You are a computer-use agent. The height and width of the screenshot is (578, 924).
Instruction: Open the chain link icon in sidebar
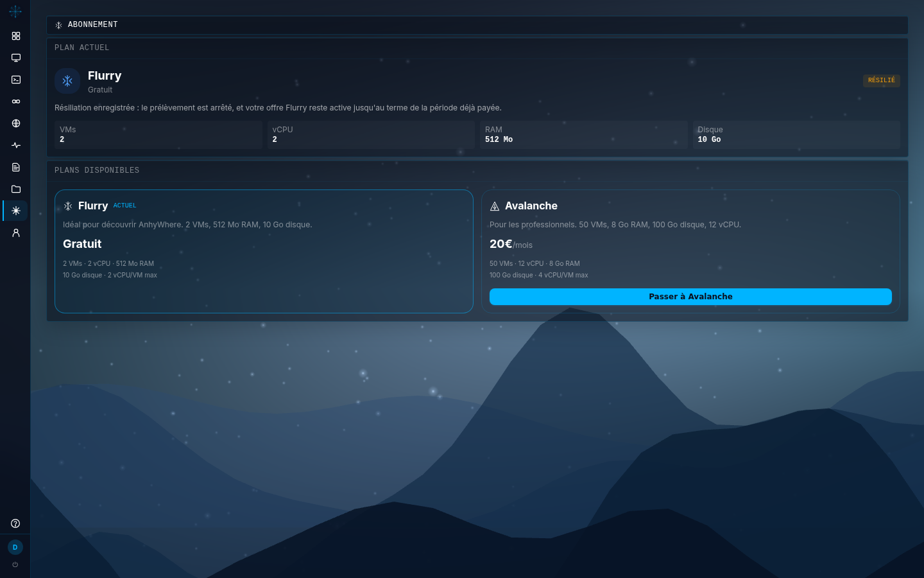(x=16, y=101)
